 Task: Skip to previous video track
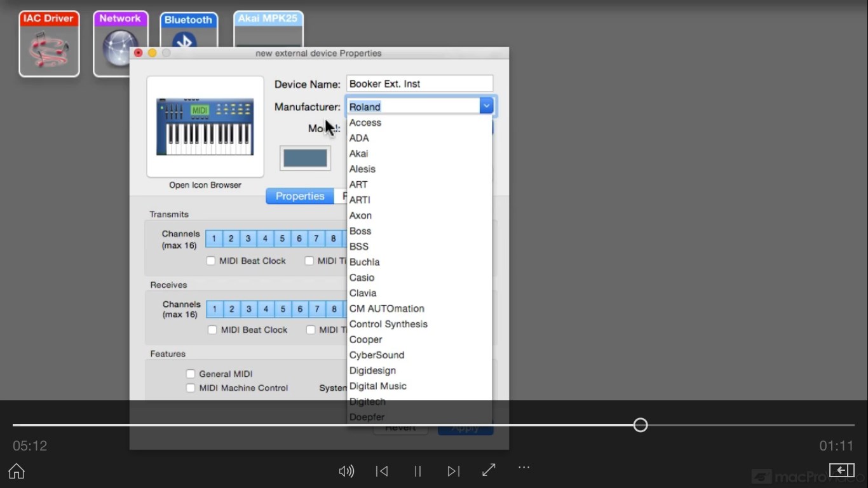[x=382, y=471]
